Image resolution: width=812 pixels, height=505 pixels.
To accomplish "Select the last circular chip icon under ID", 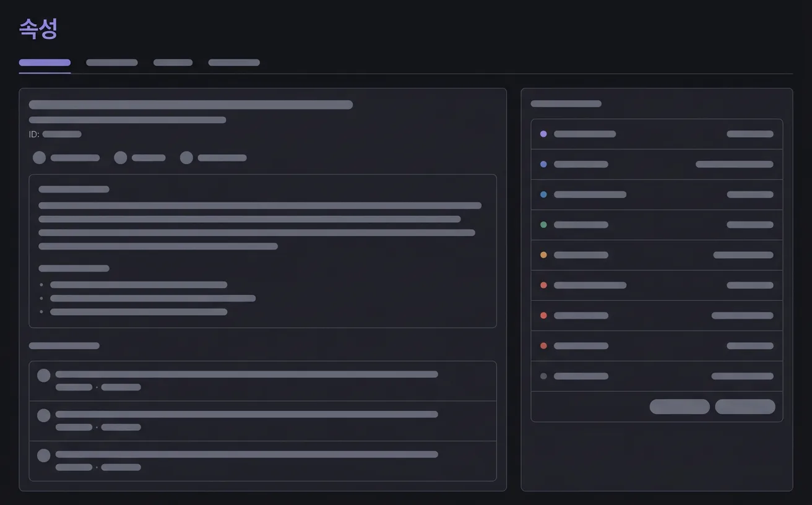I will (x=186, y=158).
